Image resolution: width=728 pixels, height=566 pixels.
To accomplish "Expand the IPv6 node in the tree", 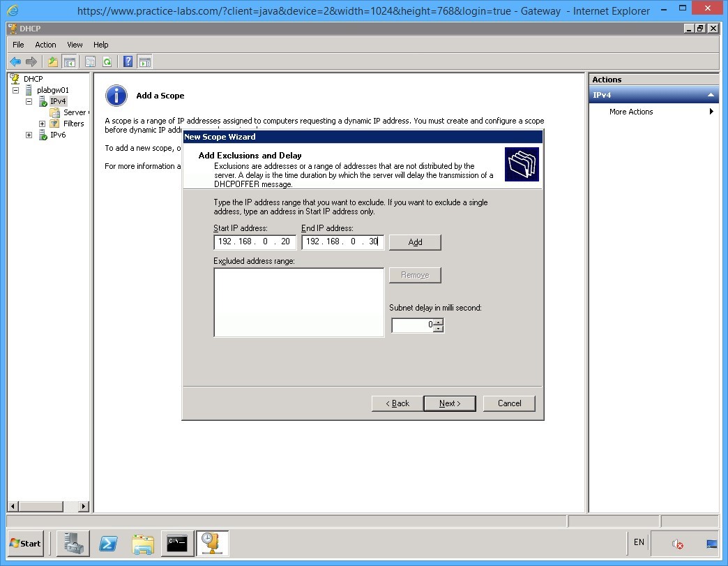I will pos(29,134).
